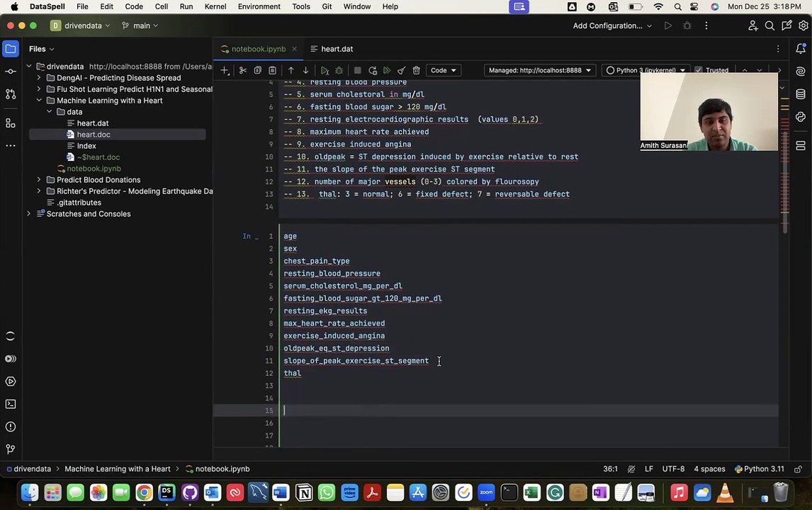Screen dimensions: 812x510
Task: Click Python 3.11 interpreter in status bar
Action: 759,469
